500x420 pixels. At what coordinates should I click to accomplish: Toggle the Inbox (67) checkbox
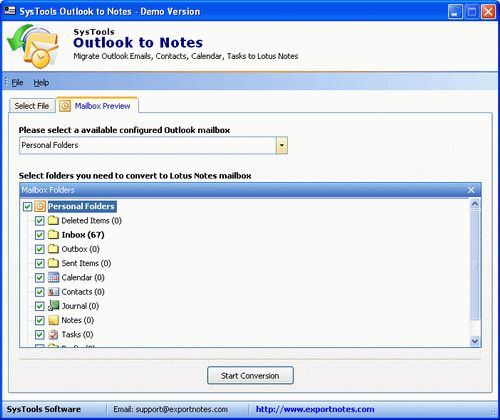point(39,235)
